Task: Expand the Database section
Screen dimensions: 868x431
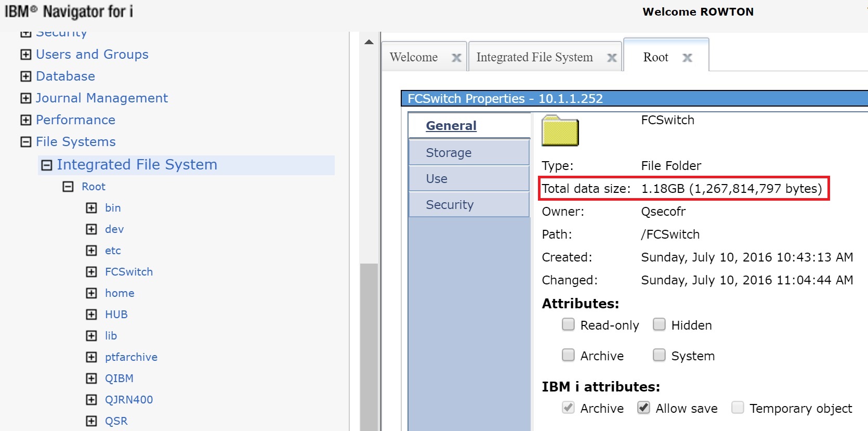Action: [25, 76]
